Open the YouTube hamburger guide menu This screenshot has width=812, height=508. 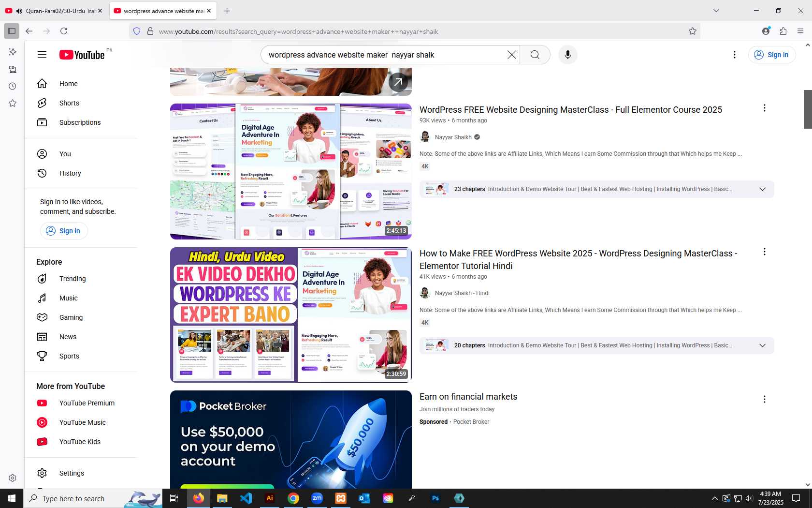coord(42,55)
